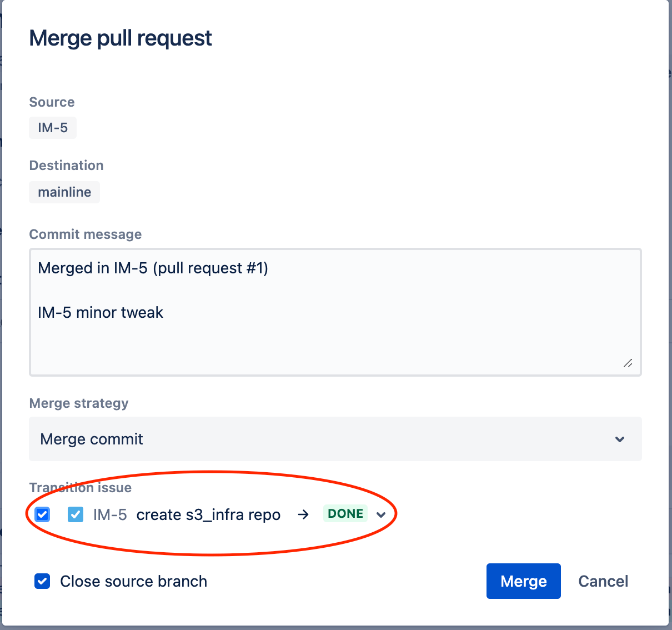672x630 pixels.
Task: Click the chevron in the Merge strategy field
Action: coord(620,439)
